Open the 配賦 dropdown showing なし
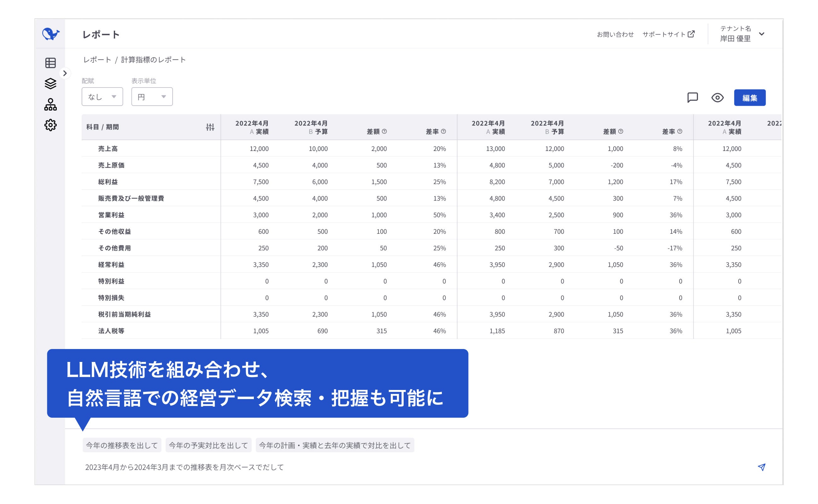Image resolution: width=818 pixels, height=504 pixels. click(102, 97)
